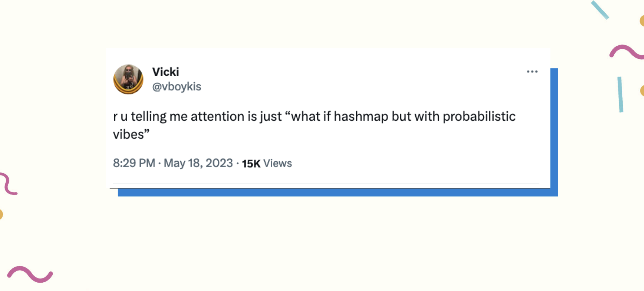Click the 8:29 PM timestamp
The height and width of the screenshot is (291, 644).
(x=134, y=163)
